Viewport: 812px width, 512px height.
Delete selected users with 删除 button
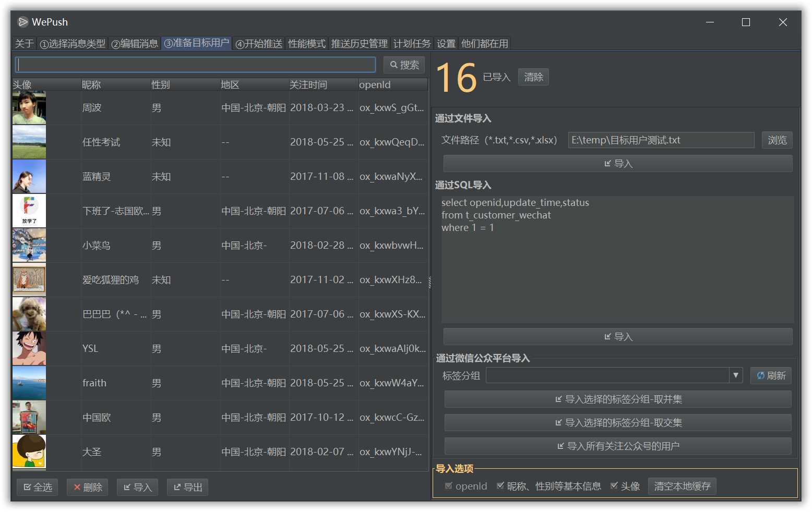(87, 487)
